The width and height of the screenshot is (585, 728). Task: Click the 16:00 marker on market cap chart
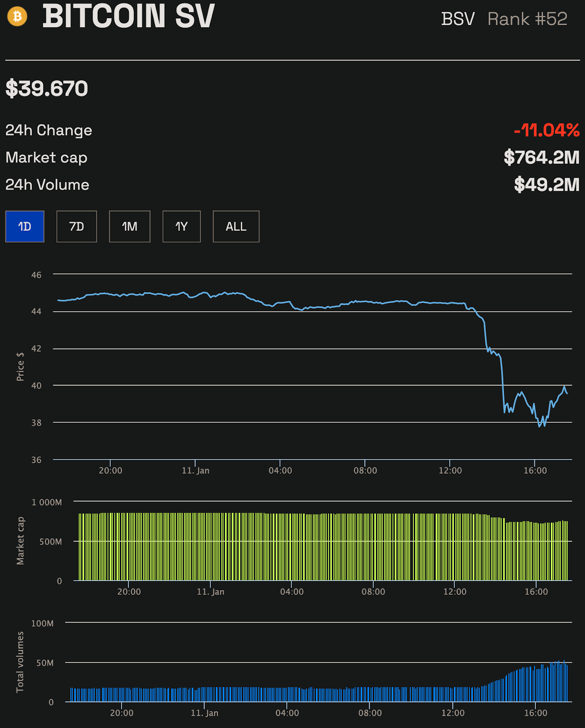pyautogui.click(x=536, y=591)
